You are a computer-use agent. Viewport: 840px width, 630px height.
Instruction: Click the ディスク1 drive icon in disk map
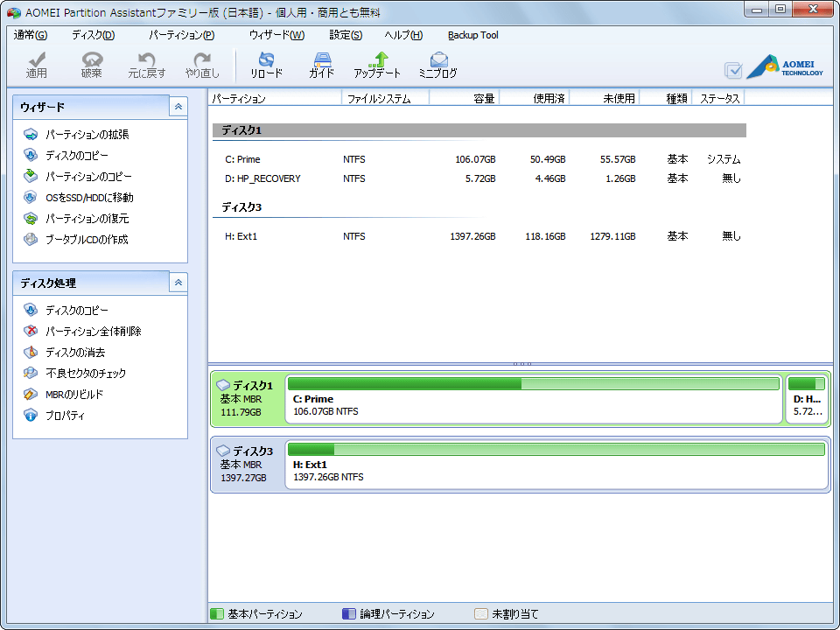point(223,385)
